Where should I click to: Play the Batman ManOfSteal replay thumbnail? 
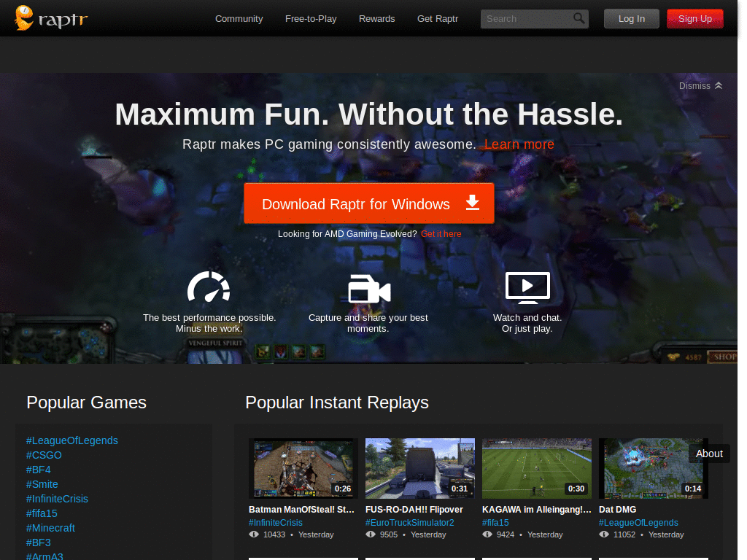[303, 469]
